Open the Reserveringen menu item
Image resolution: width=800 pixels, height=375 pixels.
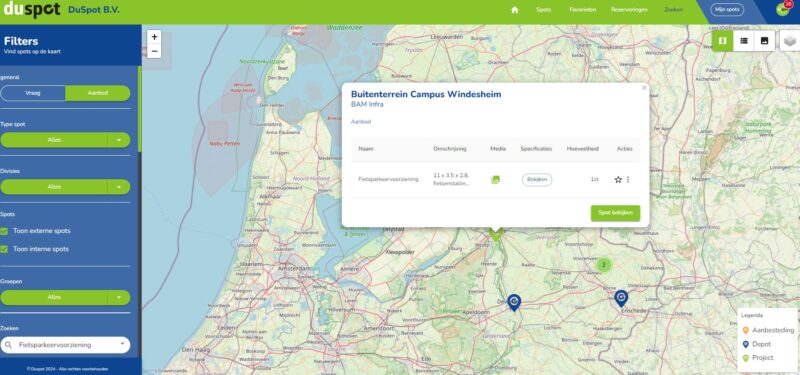point(629,10)
